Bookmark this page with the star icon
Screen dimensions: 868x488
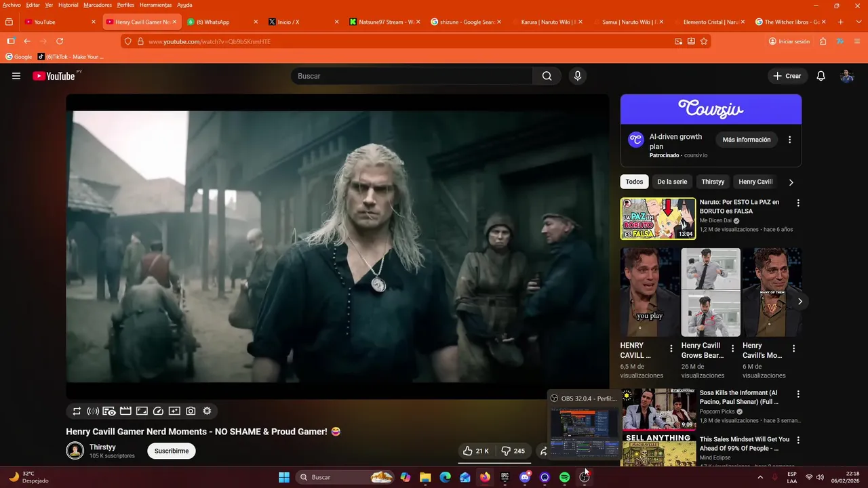[704, 41]
